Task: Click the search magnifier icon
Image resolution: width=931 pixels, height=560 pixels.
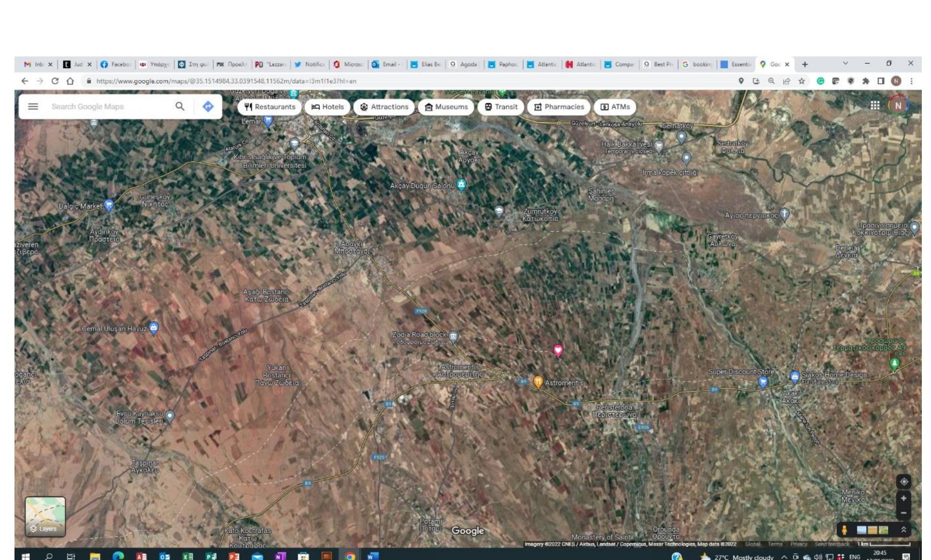Action: pyautogui.click(x=180, y=106)
